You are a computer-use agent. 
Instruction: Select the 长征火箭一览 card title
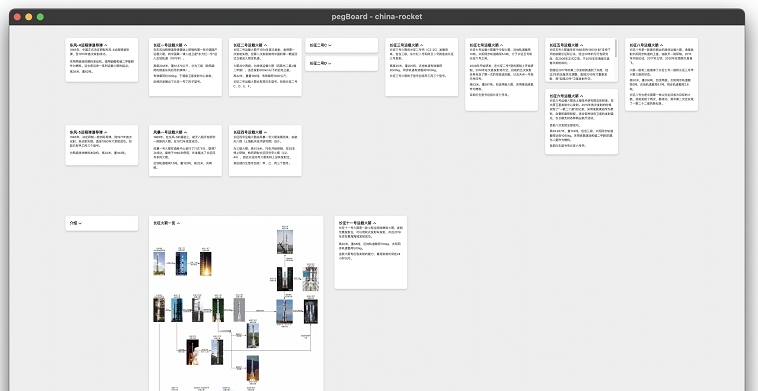click(164, 223)
